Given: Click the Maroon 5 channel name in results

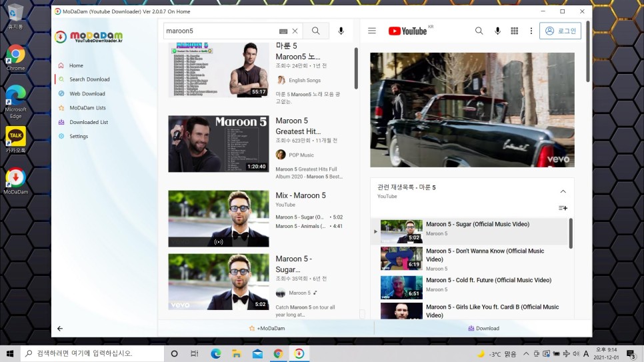Looking at the screenshot, I should click(x=299, y=293).
